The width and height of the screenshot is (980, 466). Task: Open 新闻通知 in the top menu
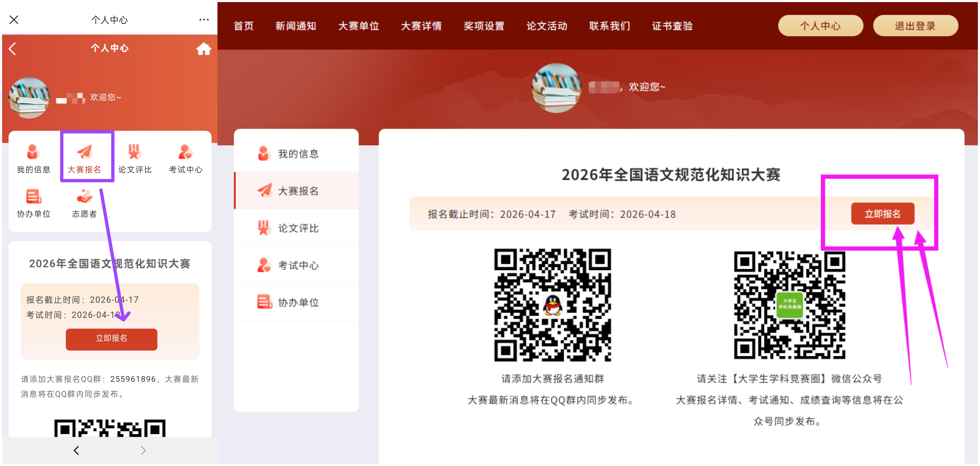pyautogui.click(x=296, y=26)
